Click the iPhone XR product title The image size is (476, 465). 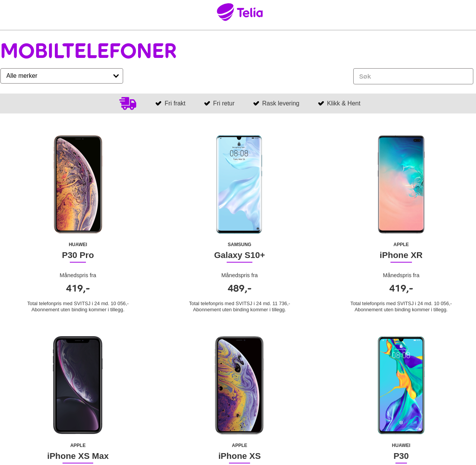401,255
